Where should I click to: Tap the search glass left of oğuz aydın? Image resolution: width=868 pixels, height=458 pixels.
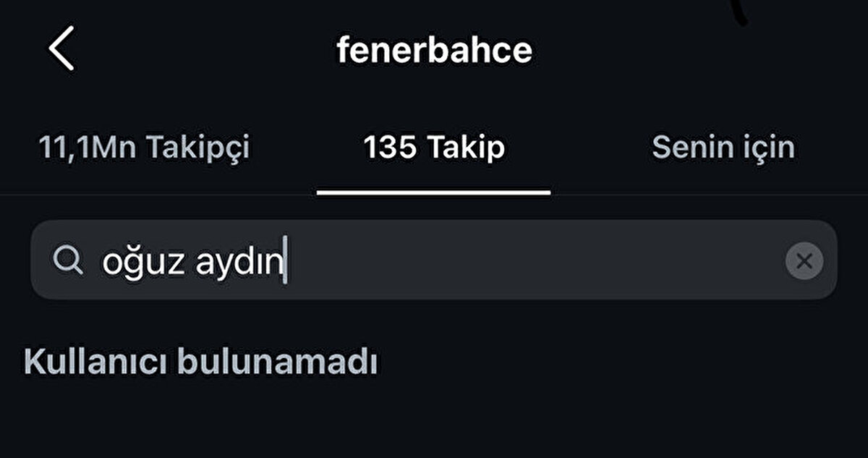point(69,260)
